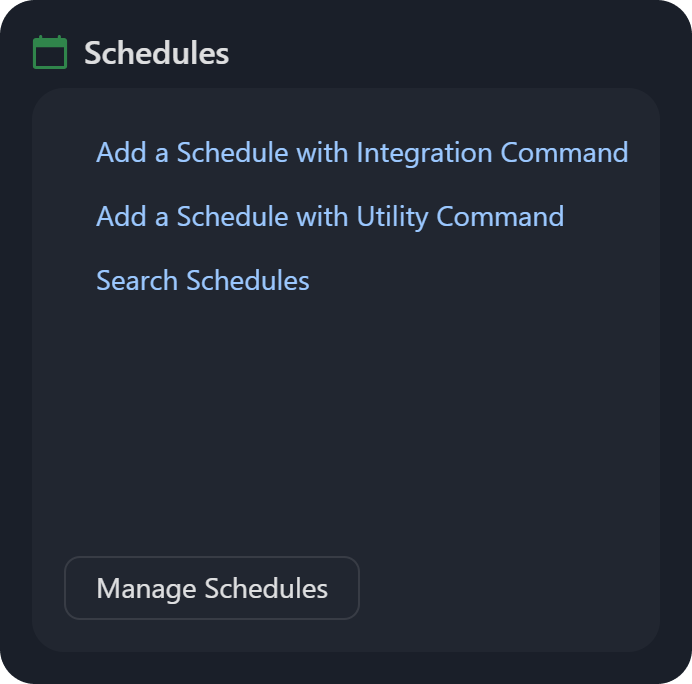Open the Search Schedules link
This screenshot has width=692, height=684.
click(203, 281)
